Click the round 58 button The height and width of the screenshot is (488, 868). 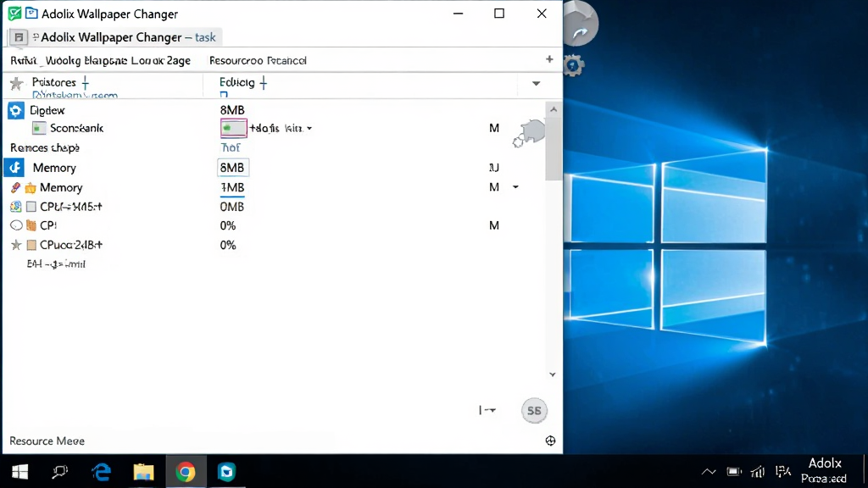(534, 411)
